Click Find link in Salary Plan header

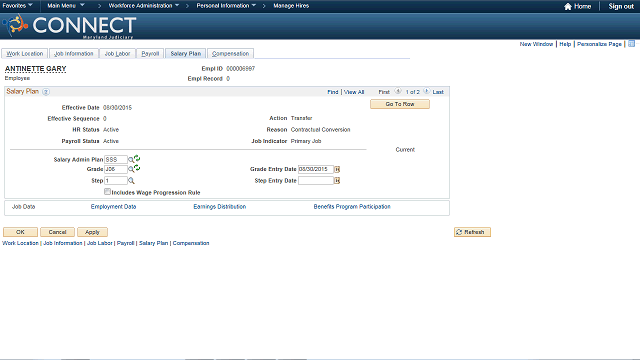333,92
